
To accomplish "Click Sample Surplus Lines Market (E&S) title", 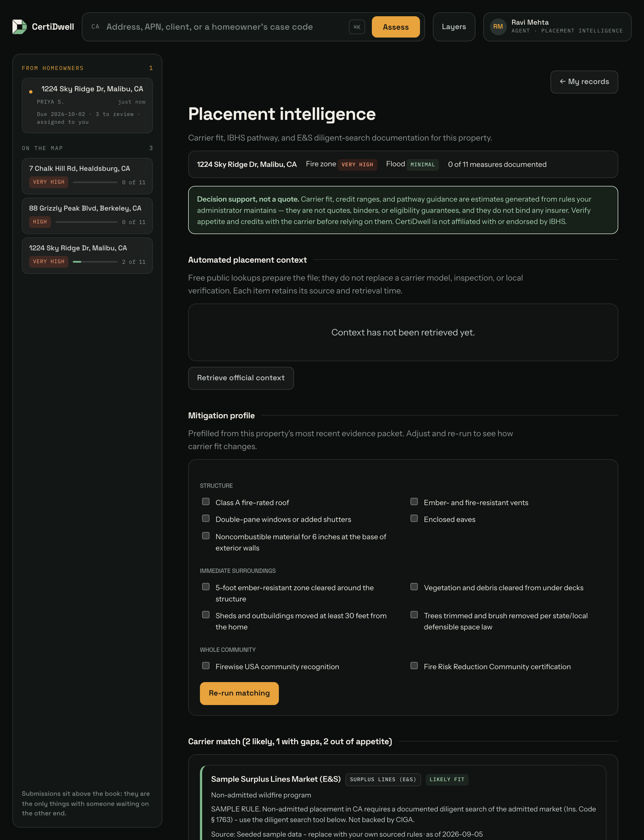I will [276, 779].
